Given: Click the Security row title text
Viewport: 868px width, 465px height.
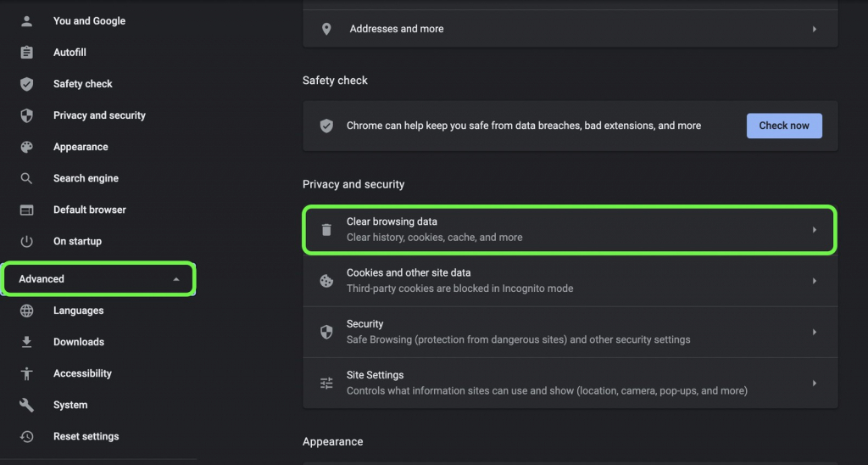Looking at the screenshot, I should [364, 323].
